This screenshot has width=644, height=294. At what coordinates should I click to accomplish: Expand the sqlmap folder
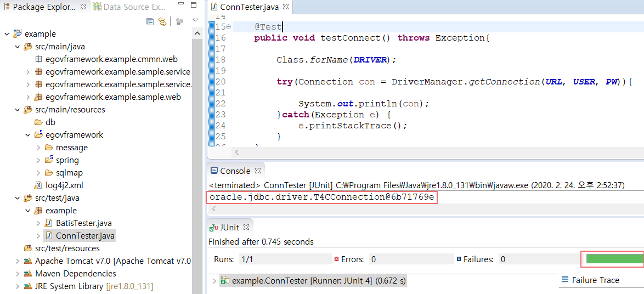tap(38, 173)
